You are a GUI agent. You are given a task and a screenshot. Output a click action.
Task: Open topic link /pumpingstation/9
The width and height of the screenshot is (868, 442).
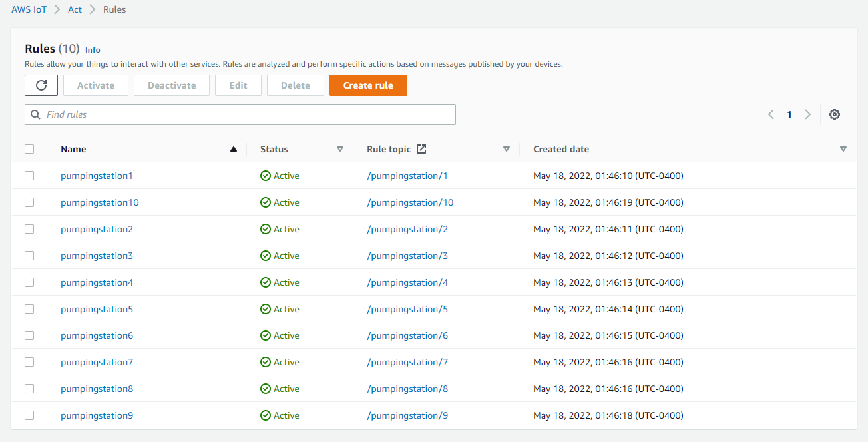pos(407,415)
